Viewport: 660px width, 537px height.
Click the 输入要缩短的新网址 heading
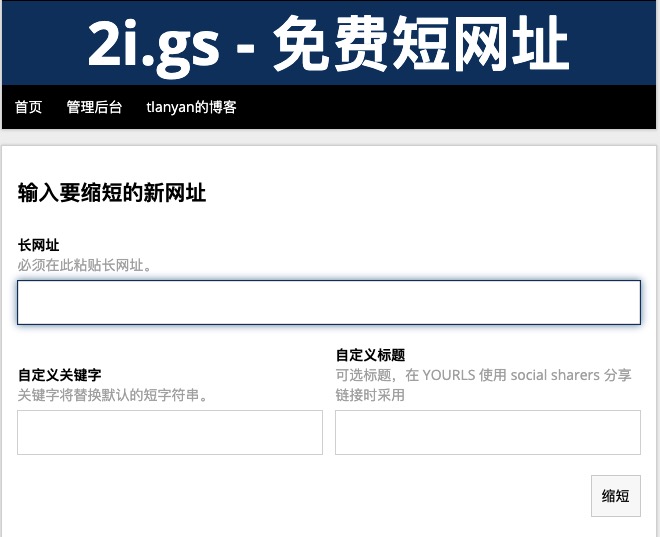pos(112,193)
